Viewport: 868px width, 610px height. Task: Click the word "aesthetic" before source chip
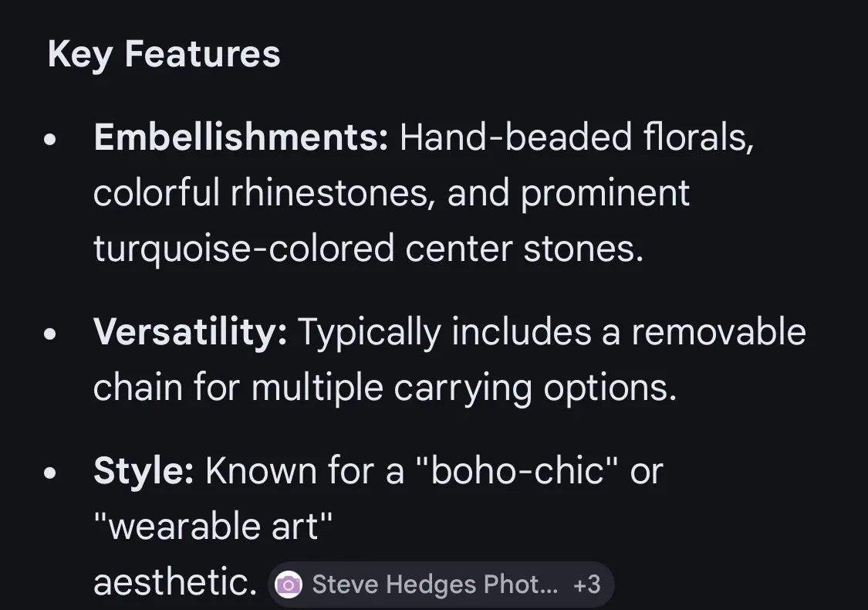(174, 584)
